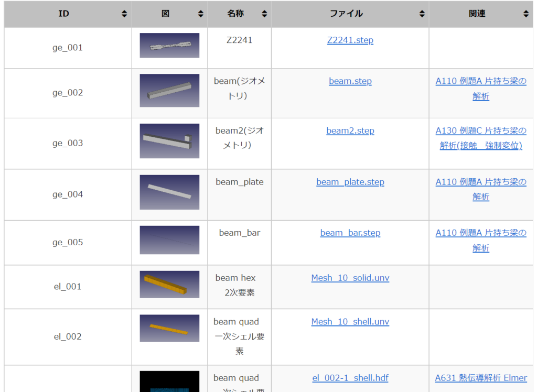This screenshot has width=537, height=392.
Task: Open the beam_plate thumbnail image
Action: point(169,192)
